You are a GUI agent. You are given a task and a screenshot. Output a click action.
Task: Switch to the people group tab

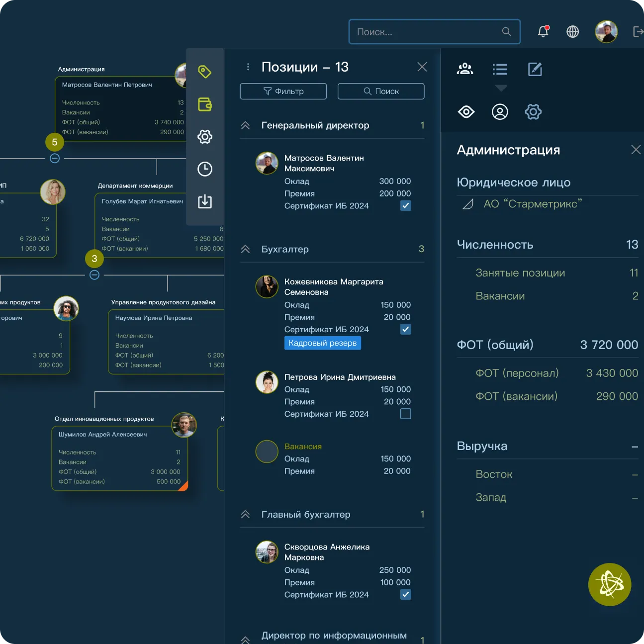click(x=465, y=69)
